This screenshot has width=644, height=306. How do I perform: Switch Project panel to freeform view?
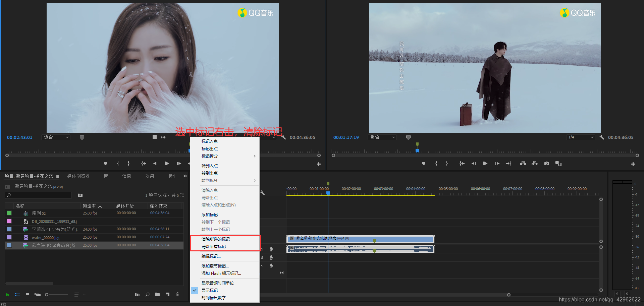point(38,295)
